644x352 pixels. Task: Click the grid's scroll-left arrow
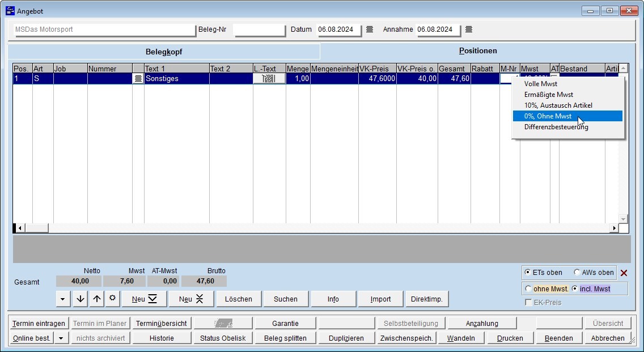pyautogui.click(x=19, y=228)
